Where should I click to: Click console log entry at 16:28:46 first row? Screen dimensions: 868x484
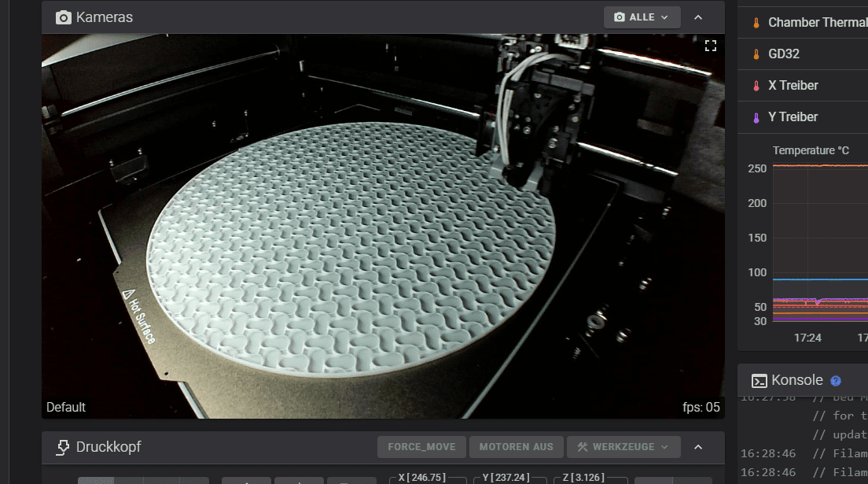804,453
